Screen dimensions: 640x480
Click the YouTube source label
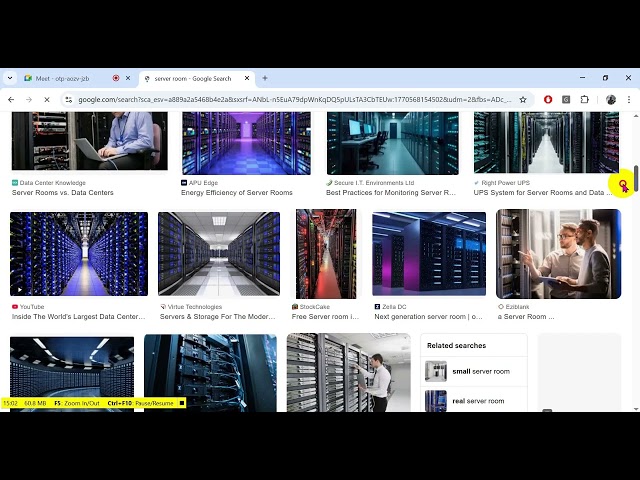tap(28, 307)
